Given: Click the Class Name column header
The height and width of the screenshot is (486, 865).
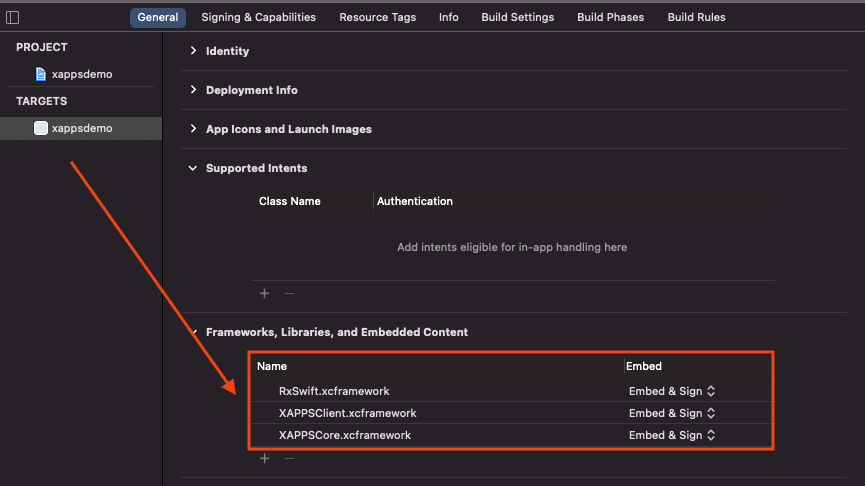Looking at the screenshot, I should (x=289, y=201).
